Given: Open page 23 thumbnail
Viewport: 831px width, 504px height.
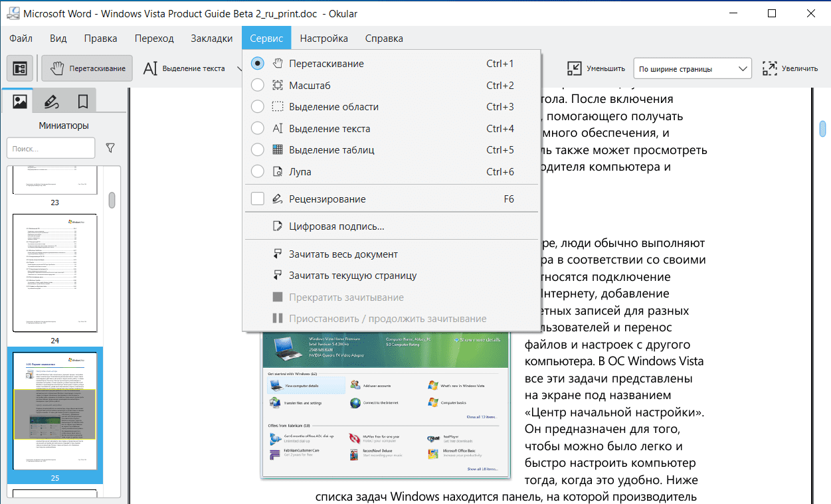Looking at the screenshot, I should point(55,181).
